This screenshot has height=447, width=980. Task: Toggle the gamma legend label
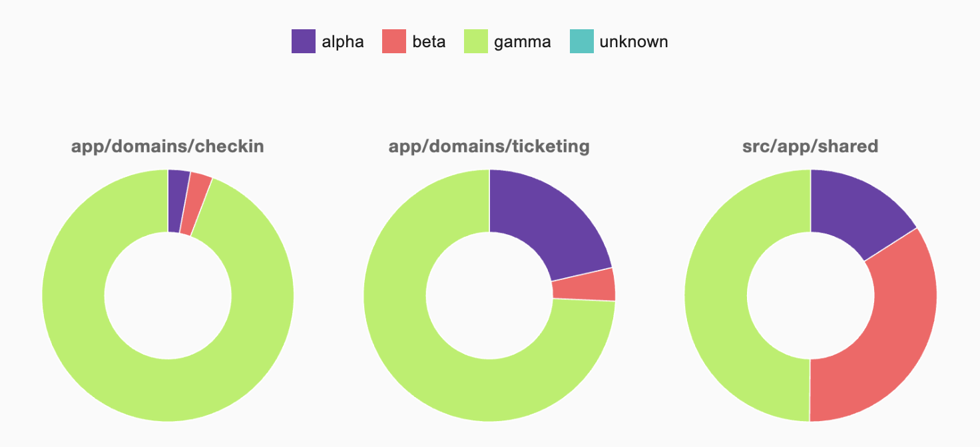[x=523, y=43]
